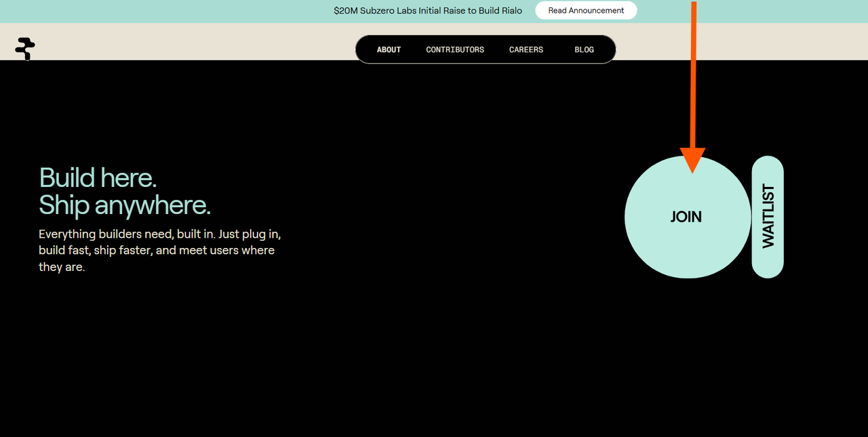Click the Read Announcement button
Viewport: 868px width, 437px height.
pyautogui.click(x=586, y=11)
